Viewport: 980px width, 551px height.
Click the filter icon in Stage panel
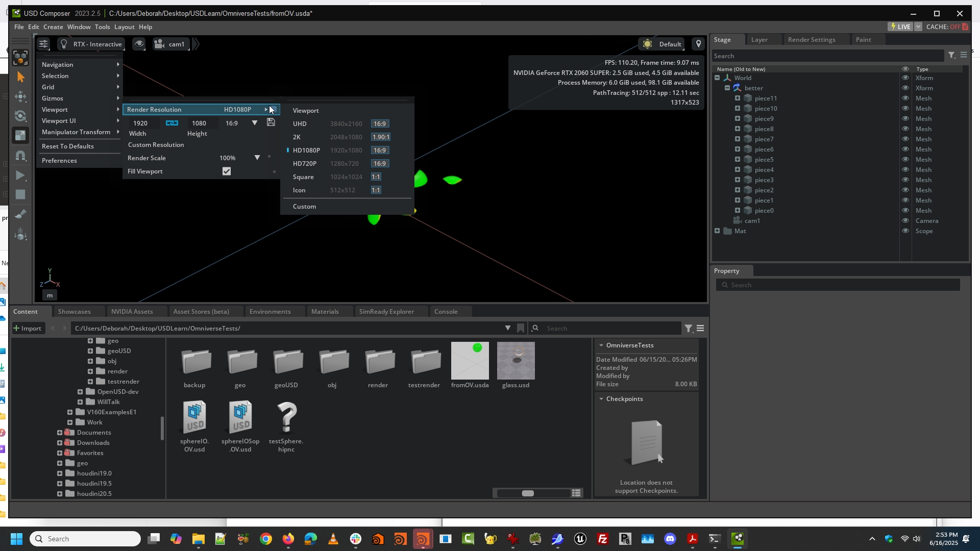pyautogui.click(x=951, y=55)
